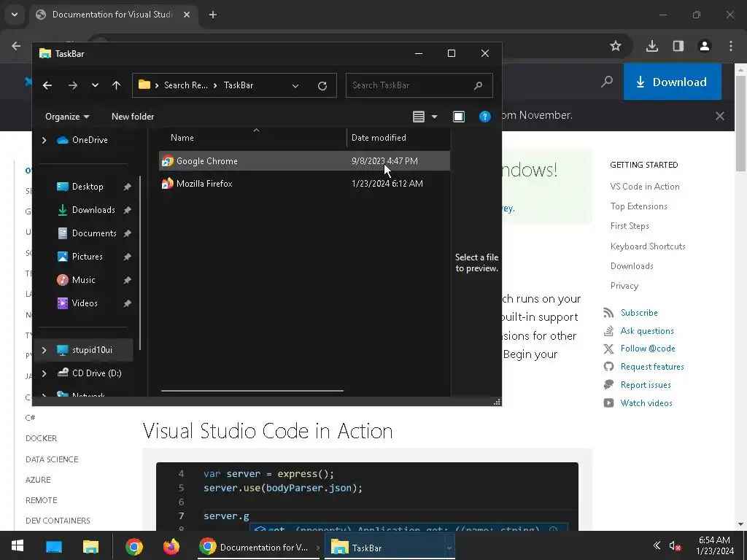Open the view options dropdown arrow
Image resolution: width=747 pixels, height=560 pixels.
435,117
